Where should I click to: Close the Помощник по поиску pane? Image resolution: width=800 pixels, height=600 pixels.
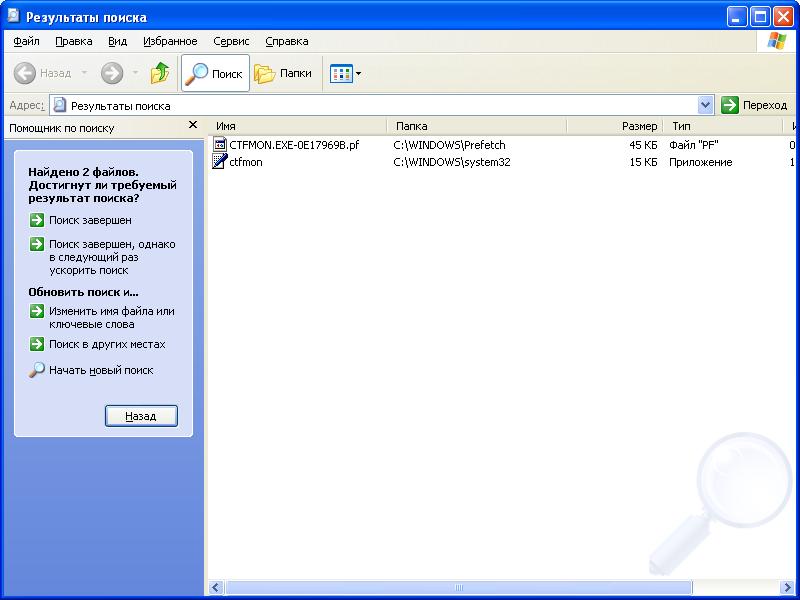pyautogui.click(x=193, y=125)
